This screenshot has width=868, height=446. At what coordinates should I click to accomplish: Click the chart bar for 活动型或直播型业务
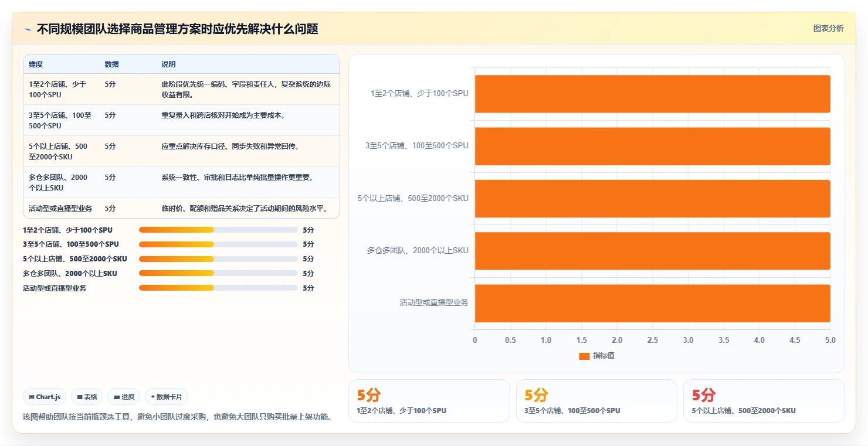coord(652,303)
